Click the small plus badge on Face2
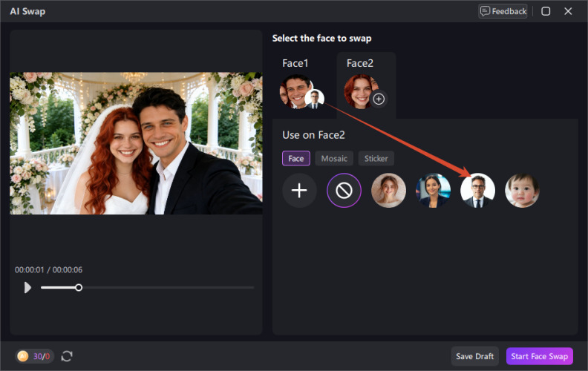Viewport: 588px width, 371px height. pyautogui.click(x=379, y=99)
